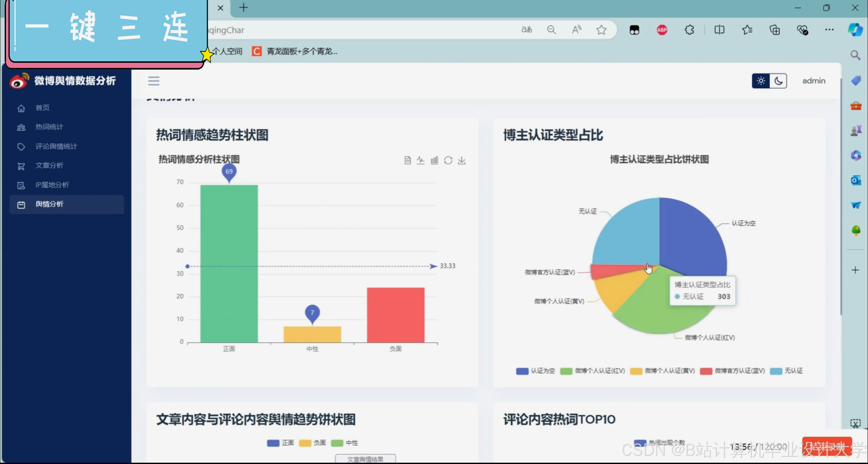Open browser settings and more menu
Viewport: 868px width, 464px height.
829,30
